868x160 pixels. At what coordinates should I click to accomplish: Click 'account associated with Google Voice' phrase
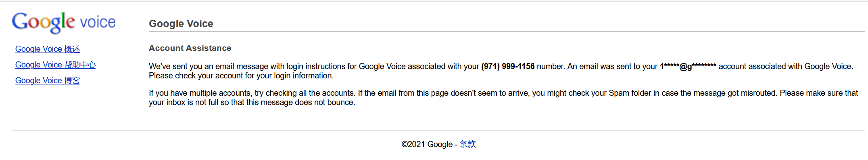[786, 66]
